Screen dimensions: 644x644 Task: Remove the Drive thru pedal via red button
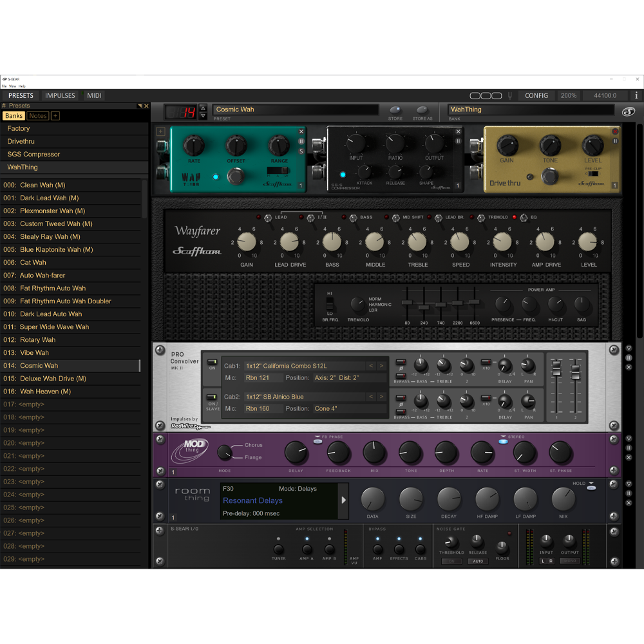(x=615, y=131)
